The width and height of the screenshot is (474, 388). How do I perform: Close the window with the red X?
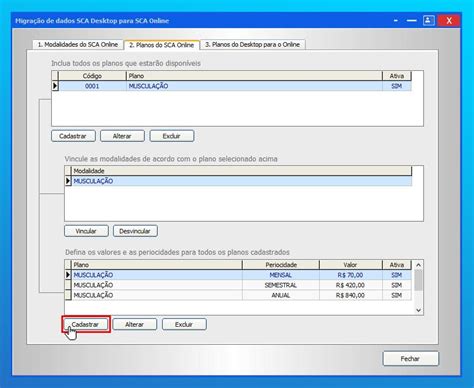click(x=449, y=21)
